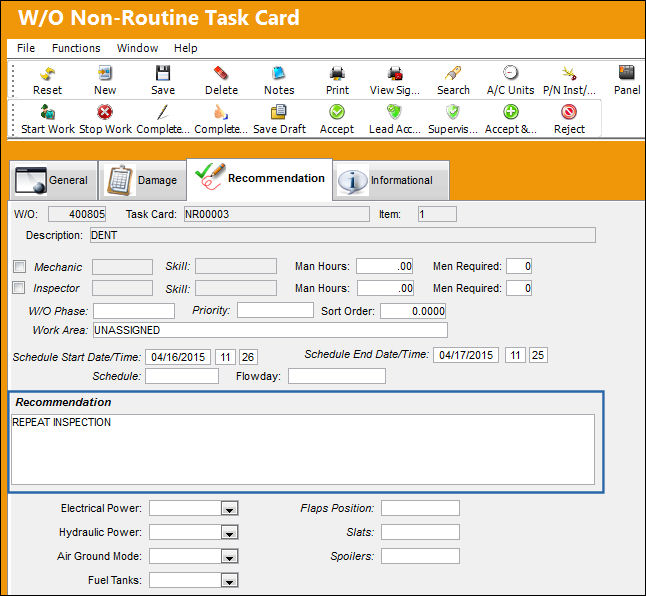Switch to the General tab
Image resolution: width=646 pixels, height=596 pixels.
click(54, 180)
